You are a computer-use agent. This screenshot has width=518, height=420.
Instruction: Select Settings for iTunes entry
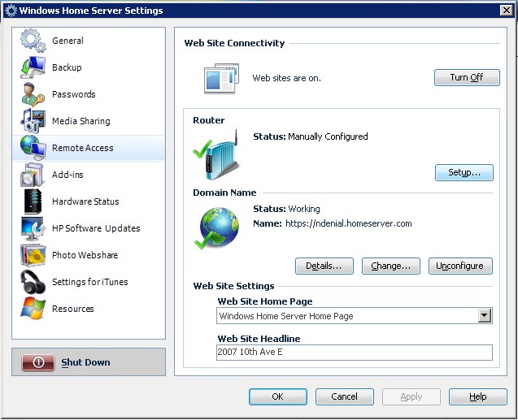coord(89,282)
